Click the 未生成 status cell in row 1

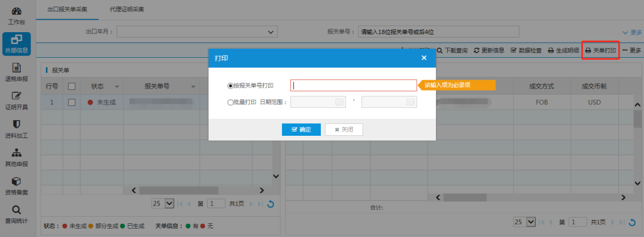point(102,102)
